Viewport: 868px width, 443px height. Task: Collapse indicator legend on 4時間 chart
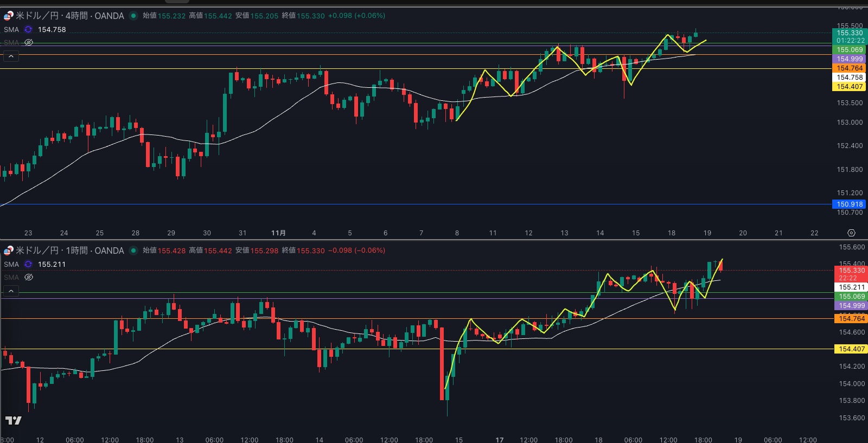tap(11, 56)
